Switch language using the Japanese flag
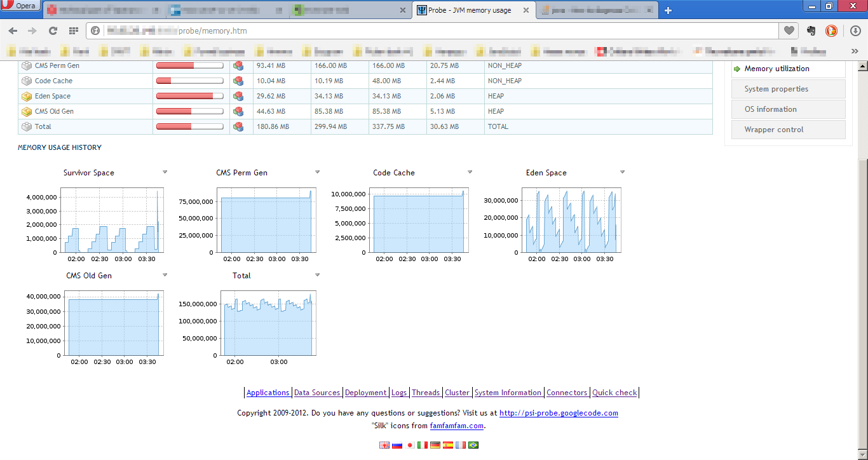 tap(410, 445)
